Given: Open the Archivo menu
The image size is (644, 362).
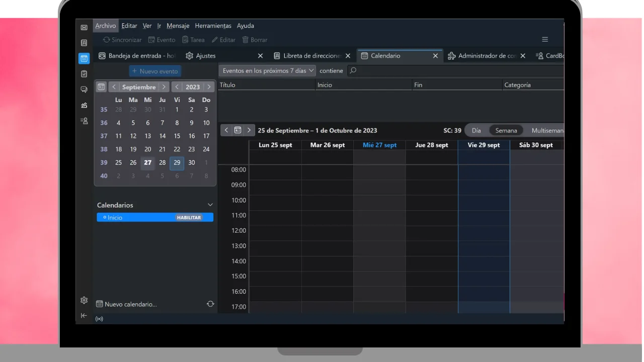Looking at the screenshot, I should tap(106, 26).
